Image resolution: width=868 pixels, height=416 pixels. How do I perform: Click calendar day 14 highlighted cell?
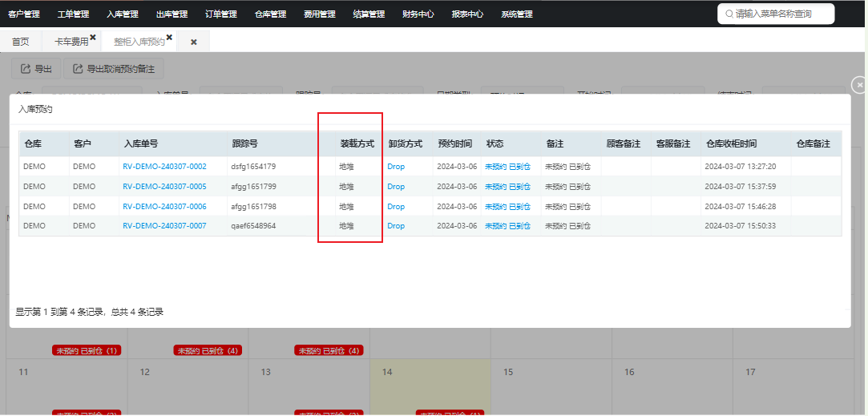click(430, 386)
